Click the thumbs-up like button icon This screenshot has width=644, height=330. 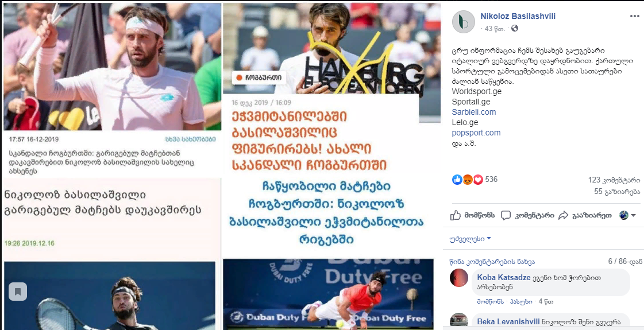[x=456, y=215]
